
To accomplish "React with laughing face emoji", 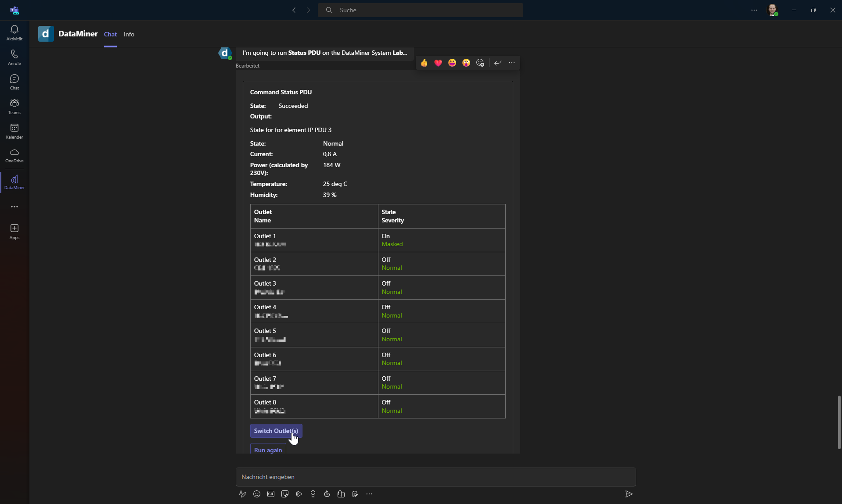I will [452, 63].
